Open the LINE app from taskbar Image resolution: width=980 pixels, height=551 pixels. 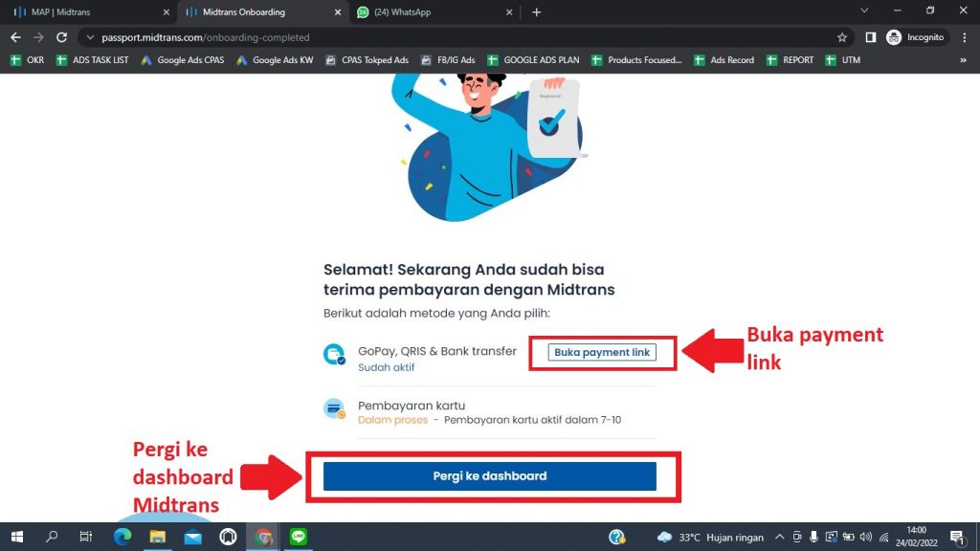pyautogui.click(x=299, y=537)
